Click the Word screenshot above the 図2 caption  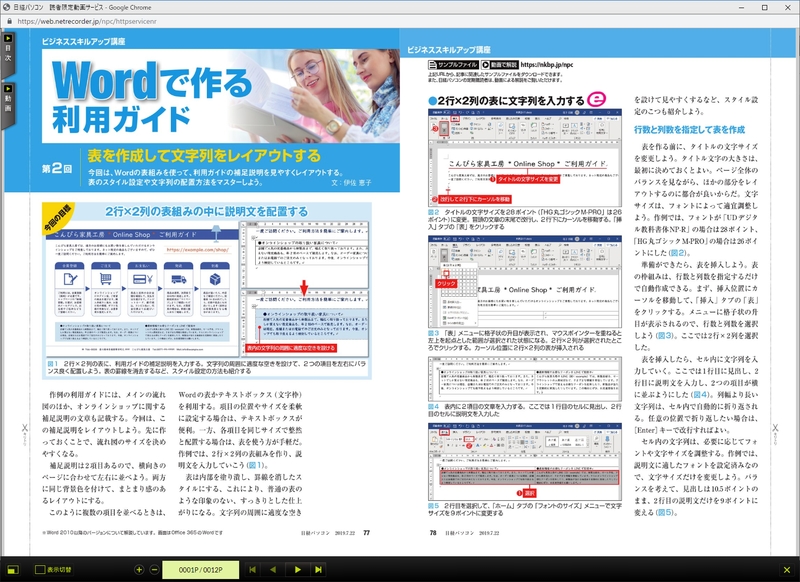coord(524,157)
